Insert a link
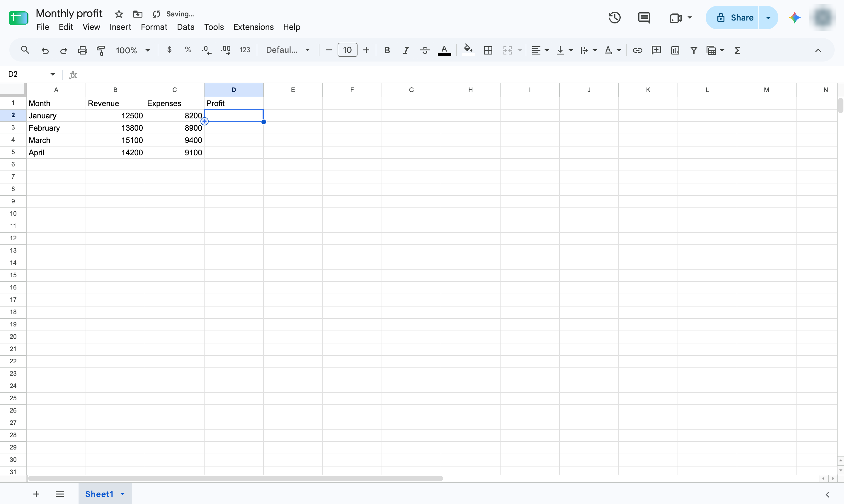The width and height of the screenshot is (844, 504). click(637, 50)
